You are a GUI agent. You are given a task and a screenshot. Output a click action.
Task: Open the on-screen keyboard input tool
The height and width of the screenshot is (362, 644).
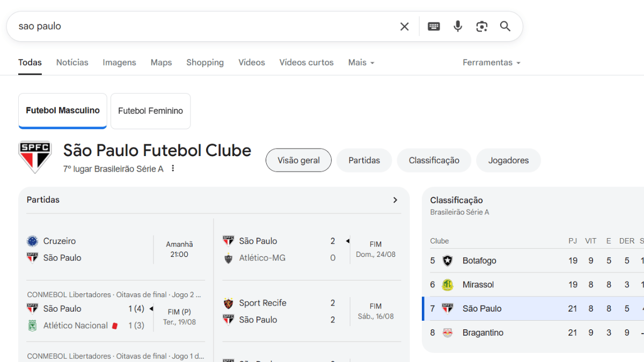coord(434,26)
